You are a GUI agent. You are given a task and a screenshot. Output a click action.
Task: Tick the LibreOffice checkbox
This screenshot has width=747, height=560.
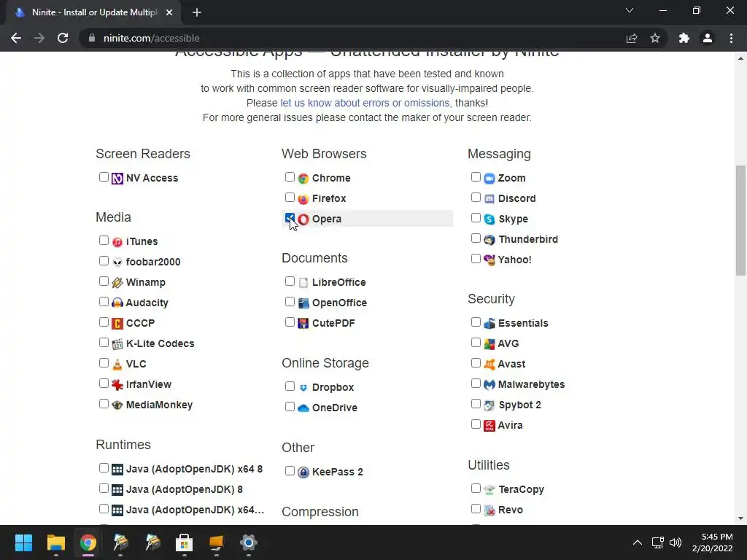click(x=290, y=281)
